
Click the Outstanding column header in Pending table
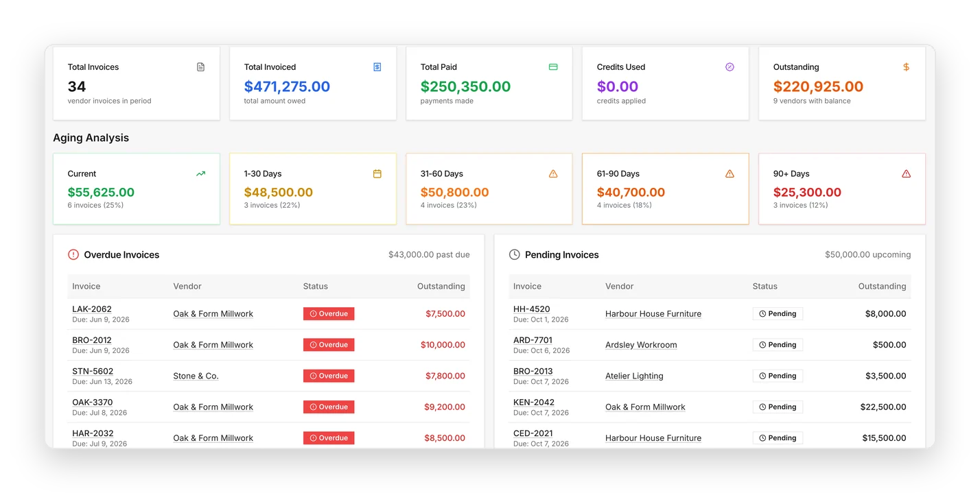point(882,287)
